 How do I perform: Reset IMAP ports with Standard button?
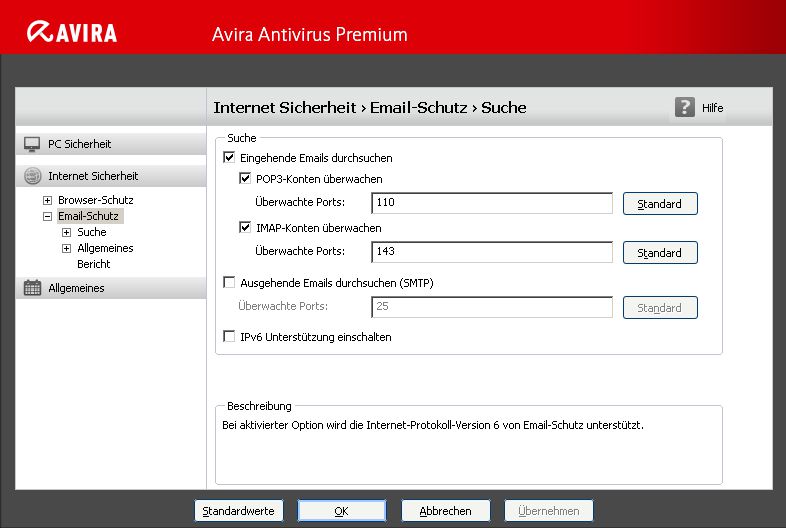coord(659,253)
